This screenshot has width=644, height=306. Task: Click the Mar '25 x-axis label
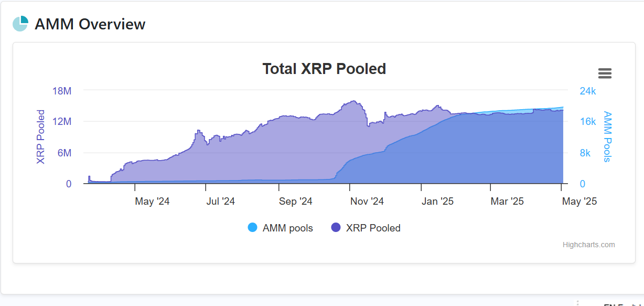(x=507, y=201)
